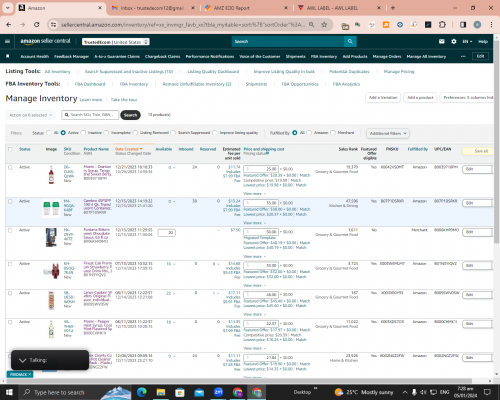
Task: Open the Seller Central settings gear
Action: click(454, 42)
